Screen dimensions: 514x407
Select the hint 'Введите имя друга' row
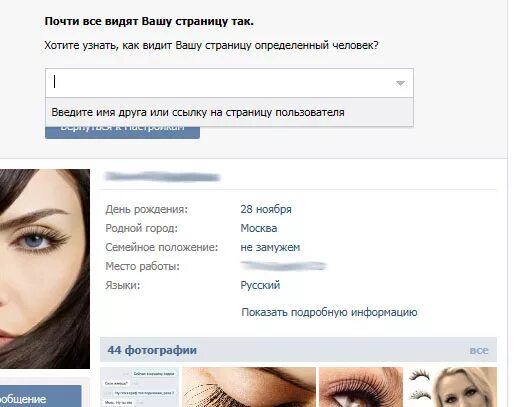(229, 112)
